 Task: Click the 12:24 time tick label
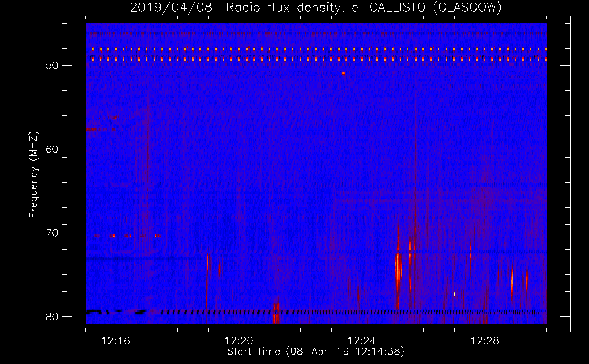coord(362,341)
